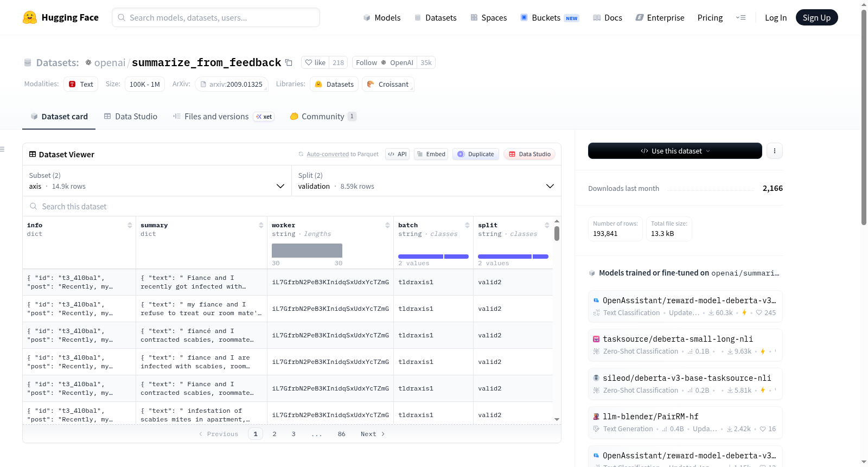Switch to the Dataset card tab
868x467 pixels.
coord(59,117)
